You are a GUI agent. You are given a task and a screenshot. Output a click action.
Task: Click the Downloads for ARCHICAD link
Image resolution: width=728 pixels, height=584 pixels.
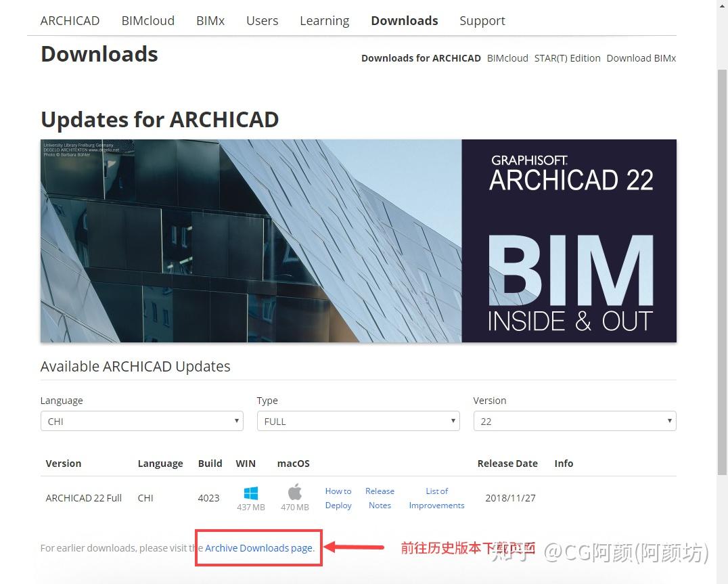click(421, 58)
